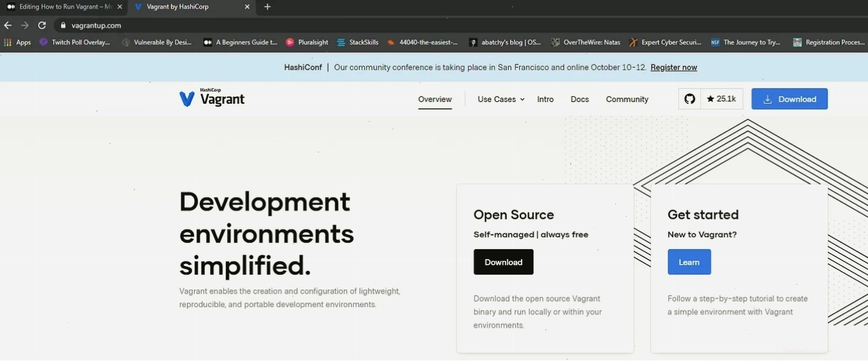This screenshot has width=868, height=361.
Task: Expand the Use Cases dropdown
Action: pos(501,99)
